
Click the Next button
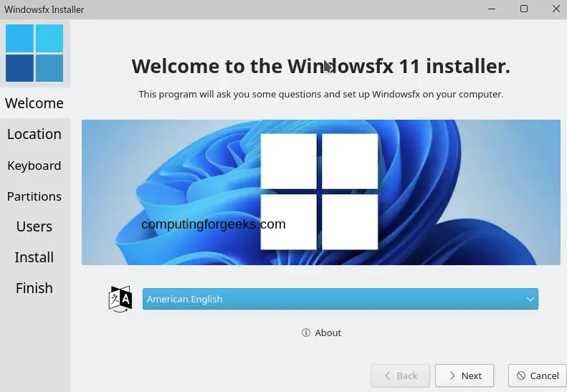tap(464, 376)
